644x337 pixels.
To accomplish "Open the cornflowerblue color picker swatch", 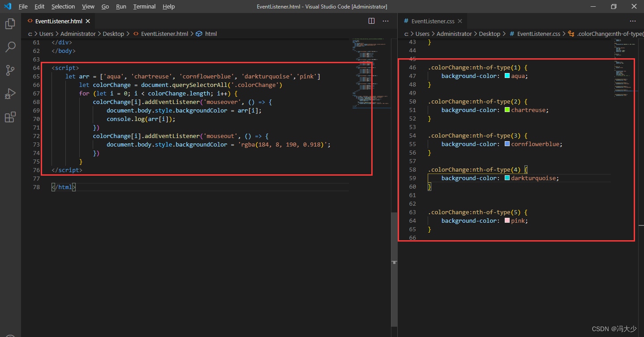I will pyautogui.click(x=507, y=144).
